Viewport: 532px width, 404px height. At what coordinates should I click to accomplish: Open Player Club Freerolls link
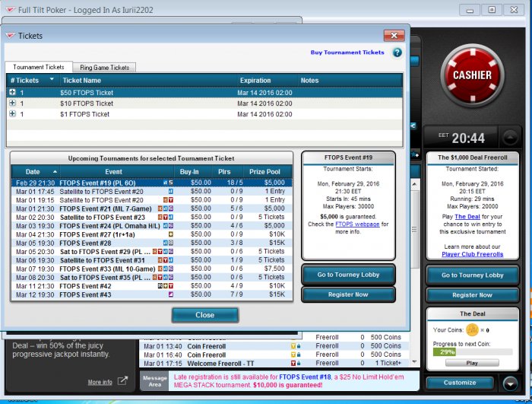[472, 254]
